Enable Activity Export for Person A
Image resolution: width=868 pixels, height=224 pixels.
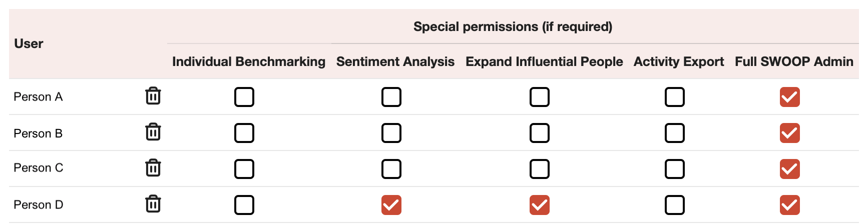tap(675, 97)
